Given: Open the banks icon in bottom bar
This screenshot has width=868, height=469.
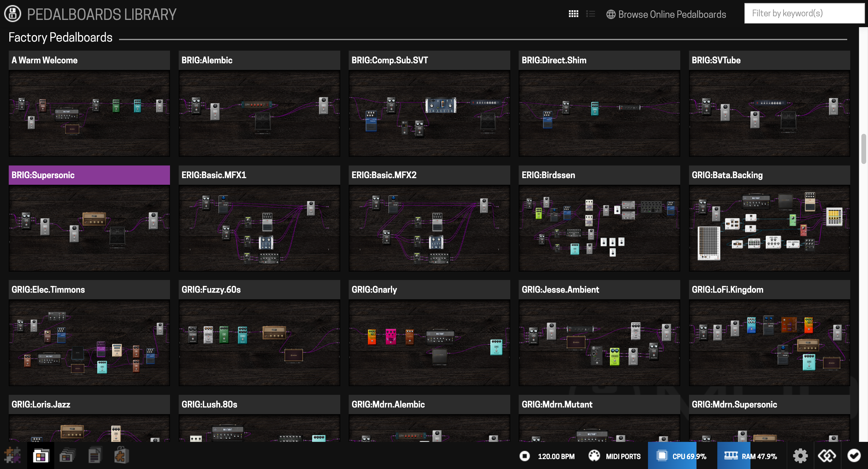Looking at the screenshot, I should click(67, 456).
